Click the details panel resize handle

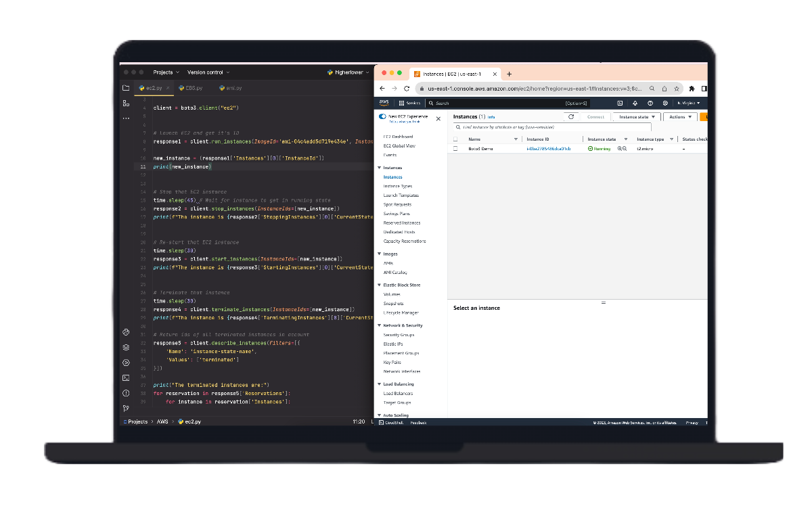pyautogui.click(x=603, y=303)
